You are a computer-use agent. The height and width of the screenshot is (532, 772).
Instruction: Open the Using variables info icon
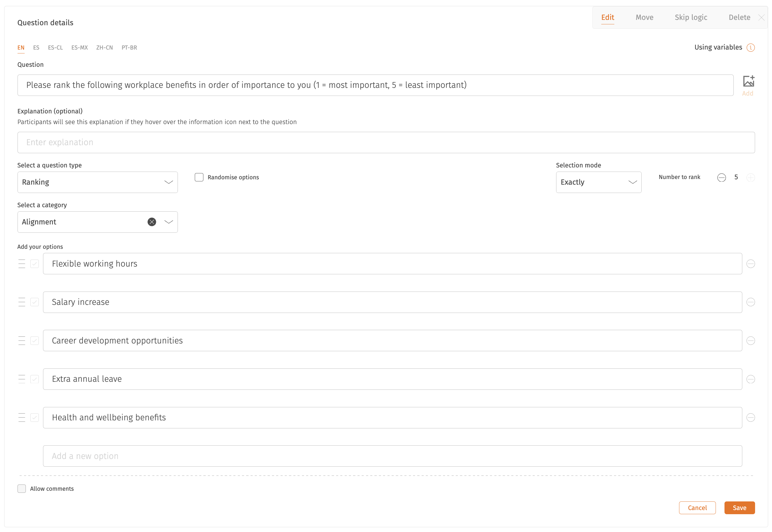pyautogui.click(x=751, y=48)
